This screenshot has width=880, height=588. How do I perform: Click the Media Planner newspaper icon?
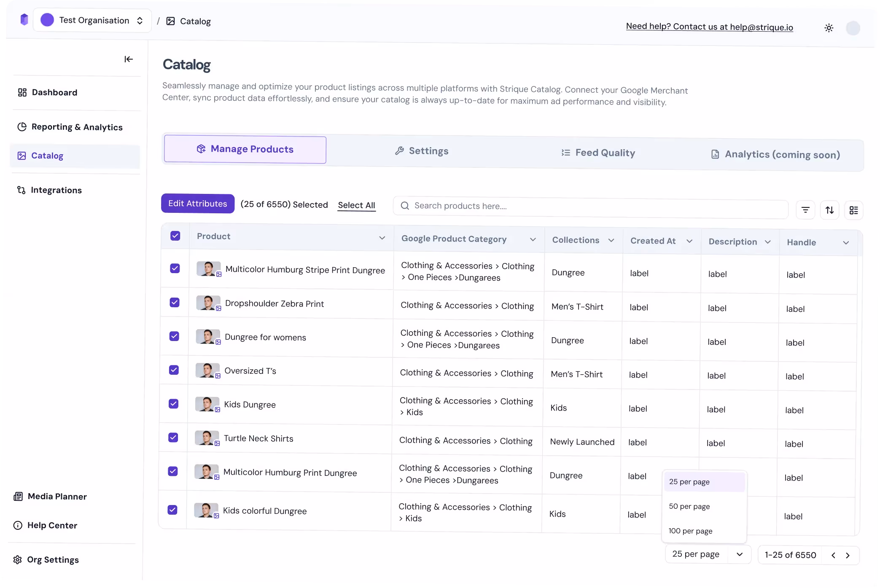[x=18, y=497]
